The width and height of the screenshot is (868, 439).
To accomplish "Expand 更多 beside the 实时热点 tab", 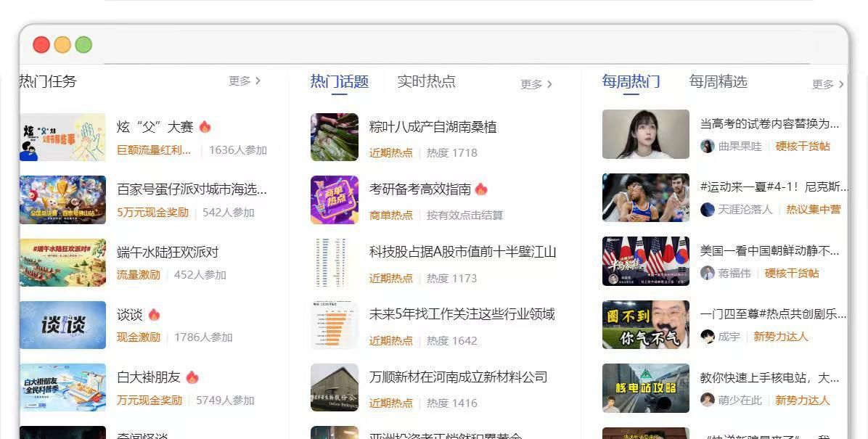I will tap(536, 84).
